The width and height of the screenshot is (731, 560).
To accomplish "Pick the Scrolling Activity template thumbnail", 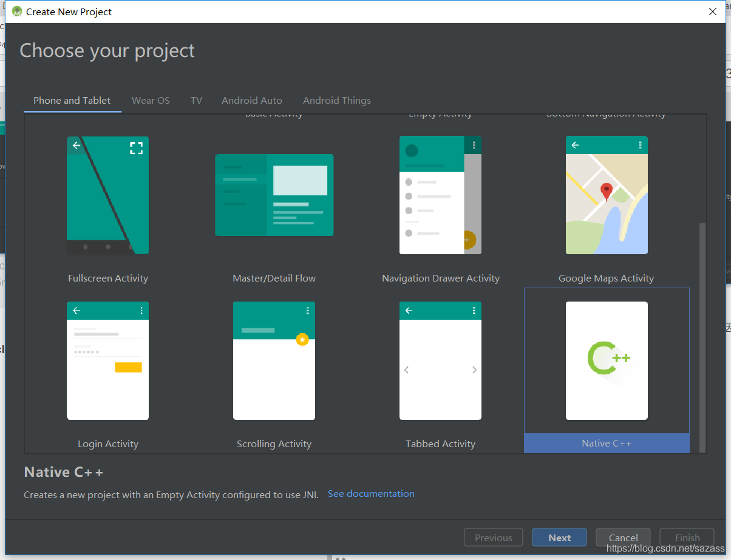I will coord(274,360).
